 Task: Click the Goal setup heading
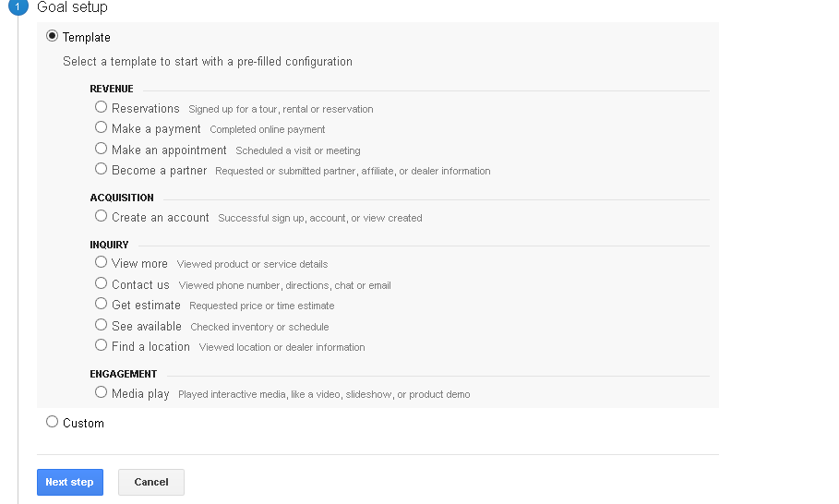(72, 7)
